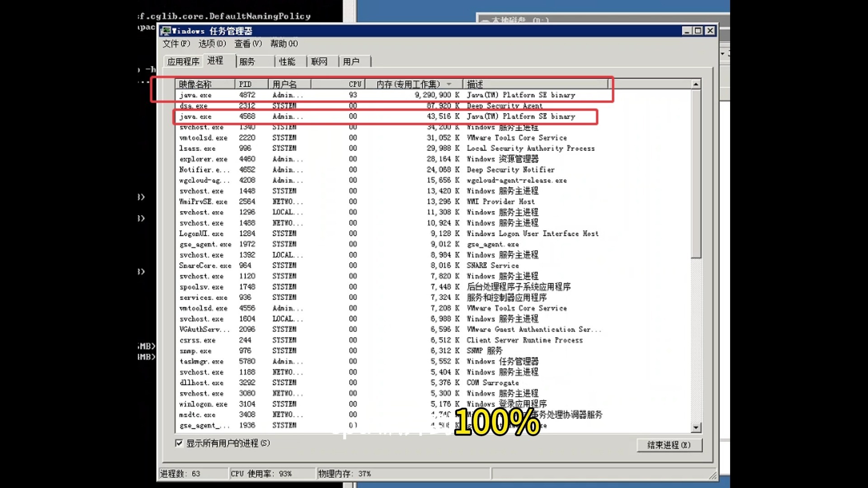
Task: Click 进程数: 63 in status bar
Action: tap(180, 474)
